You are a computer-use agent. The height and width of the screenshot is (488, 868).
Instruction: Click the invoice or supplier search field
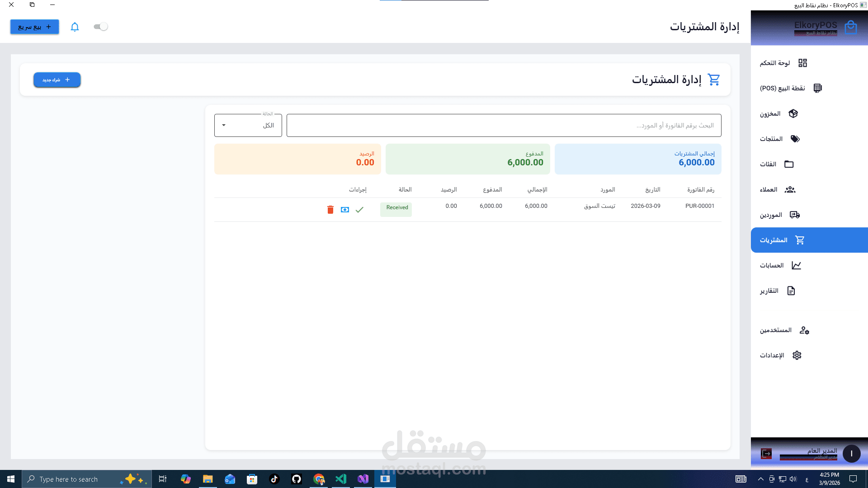(x=504, y=125)
